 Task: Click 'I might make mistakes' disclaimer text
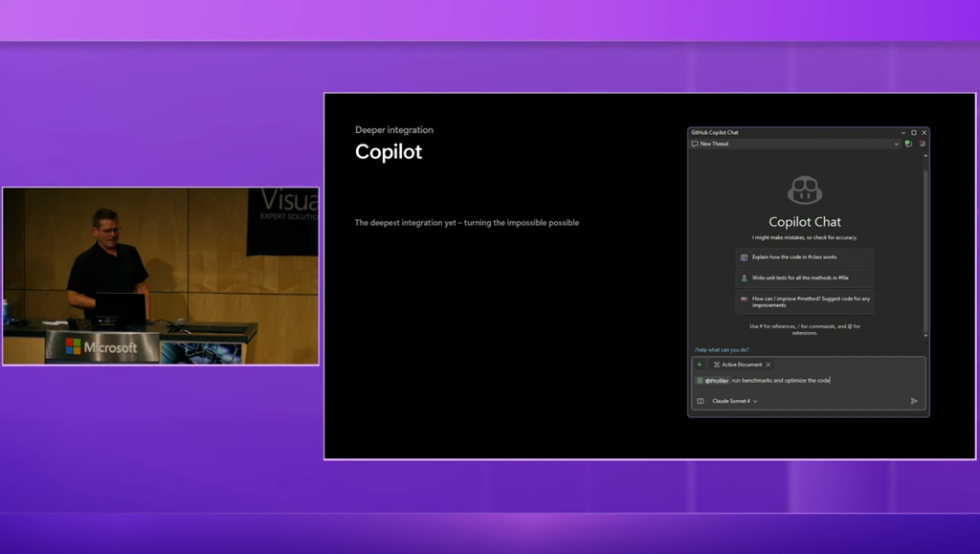pyautogui.click(x=805, y=237)
